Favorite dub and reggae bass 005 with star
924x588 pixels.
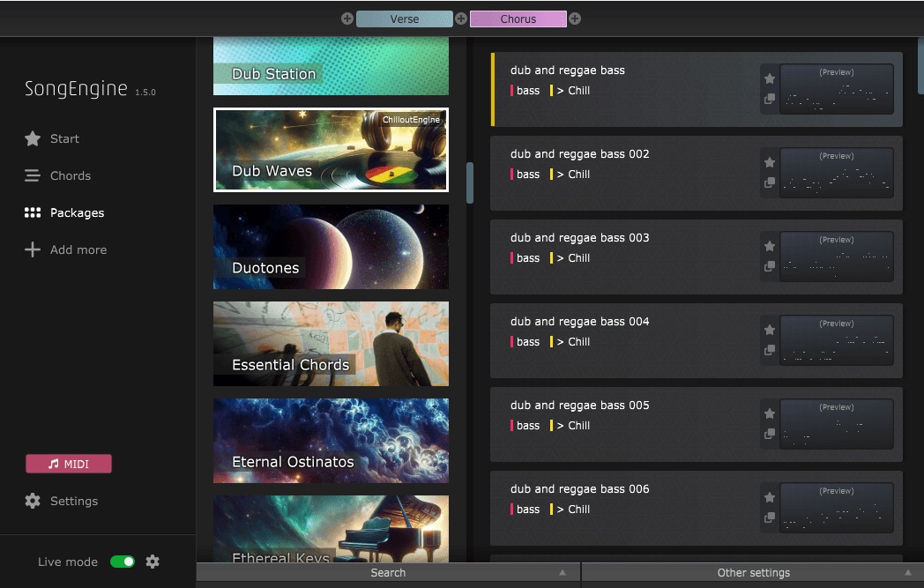770,413
